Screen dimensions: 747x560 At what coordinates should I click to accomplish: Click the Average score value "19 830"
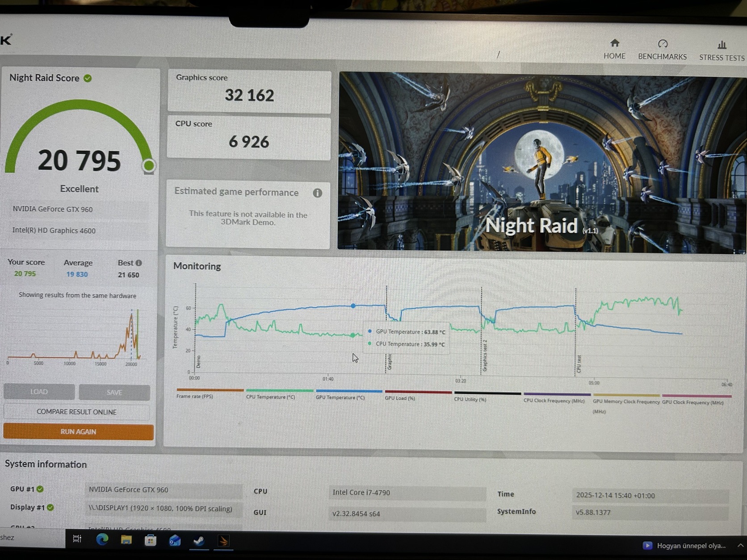point(77,274)
